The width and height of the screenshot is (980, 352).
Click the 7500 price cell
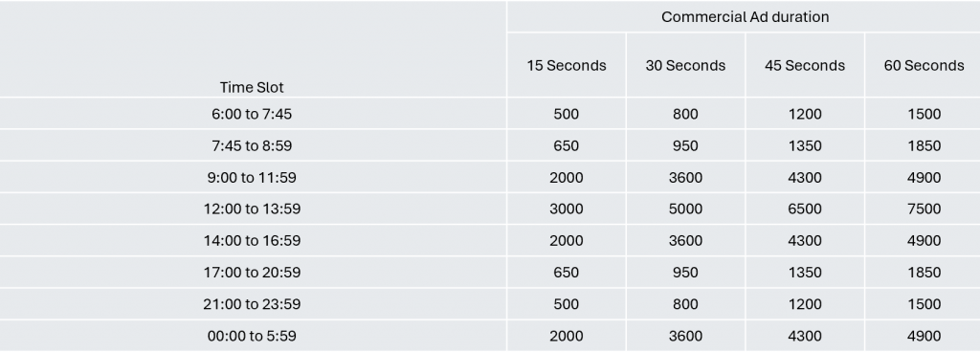click(x=924, y=209)
